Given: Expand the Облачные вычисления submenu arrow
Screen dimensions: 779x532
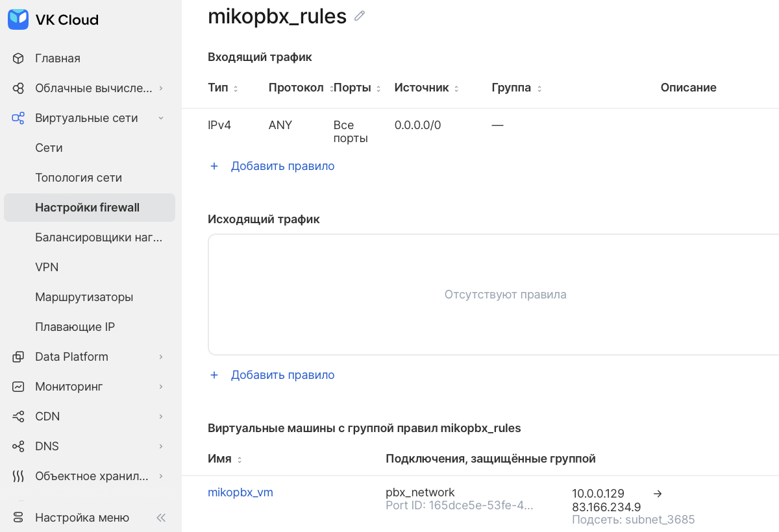Looking at the screenshot, I should point(161,88).
